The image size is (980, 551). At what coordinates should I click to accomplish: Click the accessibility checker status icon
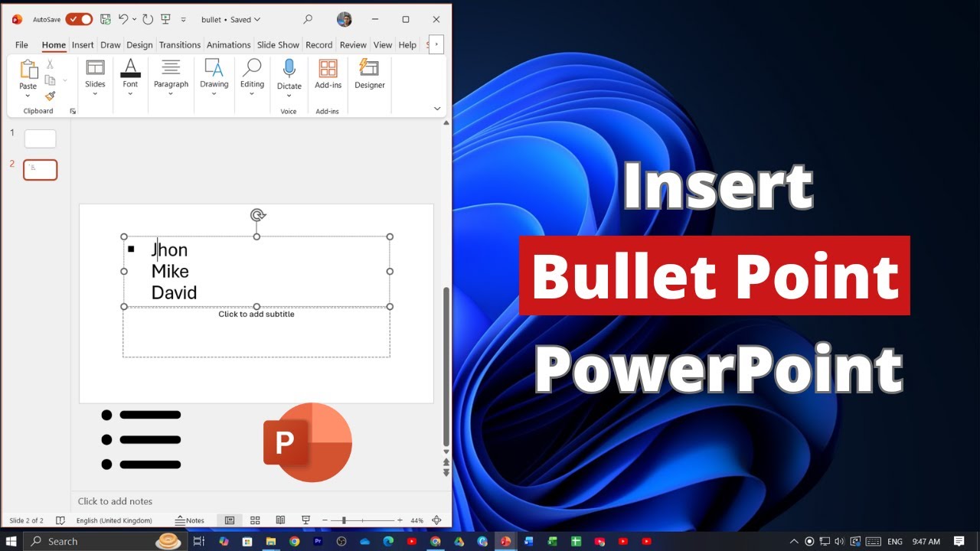60,520
